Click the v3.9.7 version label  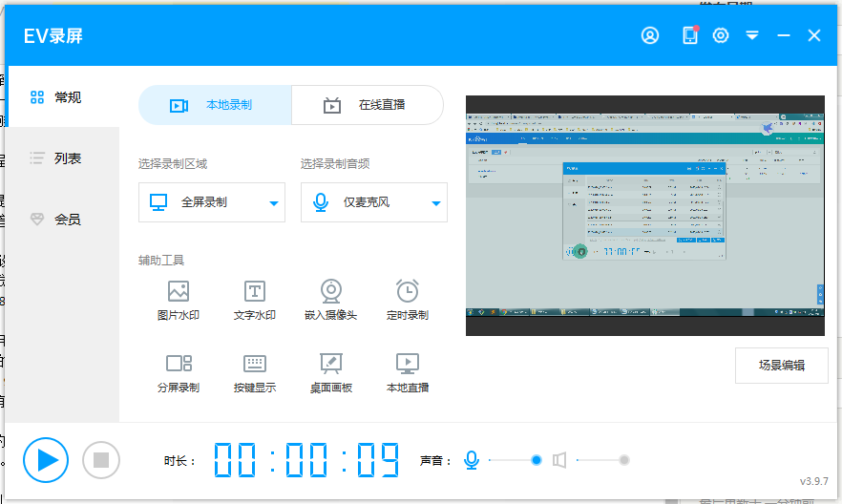(x=813, y=481)
